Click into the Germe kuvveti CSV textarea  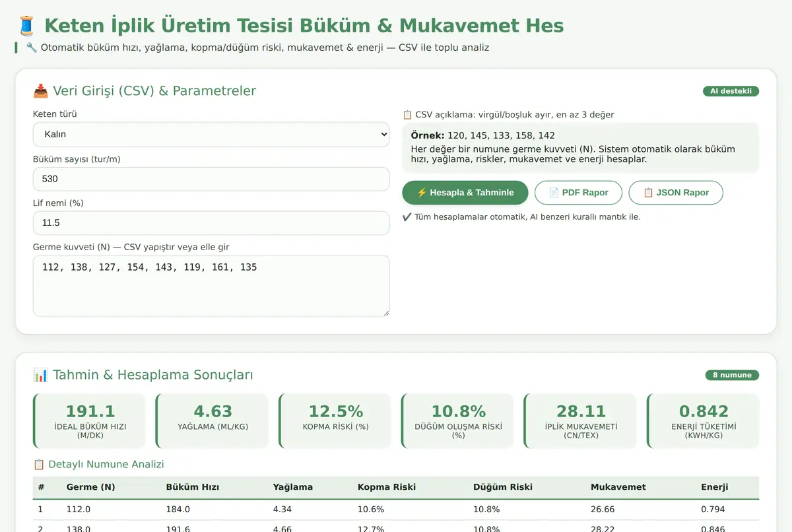tap(211, 286)
